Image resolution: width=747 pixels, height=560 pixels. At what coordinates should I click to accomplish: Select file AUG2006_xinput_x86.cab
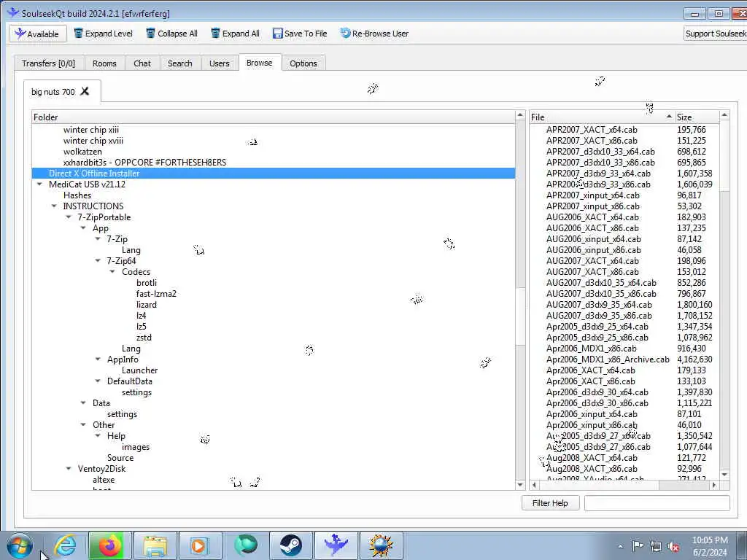(594, 250)
